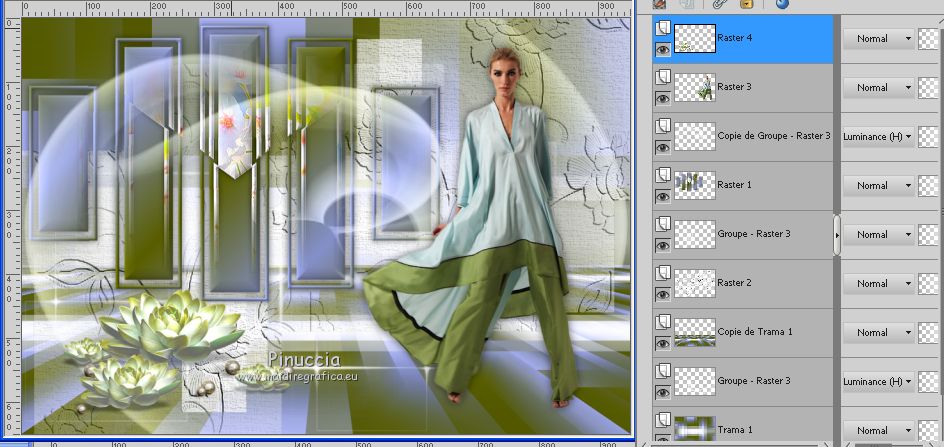
Task: Click the raster layer type icon of Raster 2
Action: click(663, 272)
